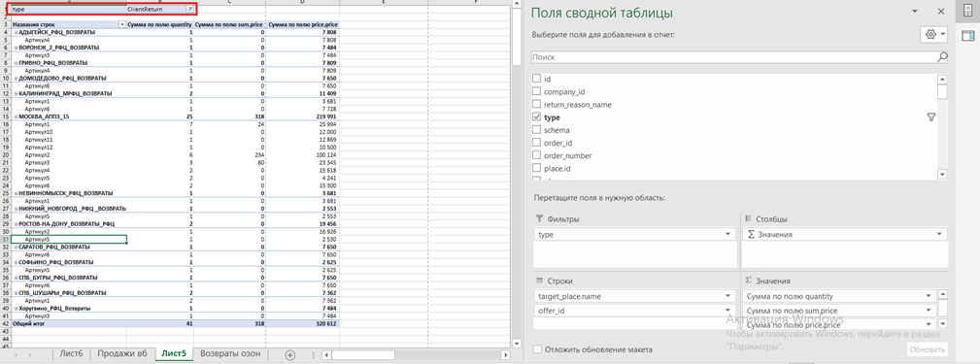
Task: Click the Сумма по полю price.price column header
Action: click(302, 24)
